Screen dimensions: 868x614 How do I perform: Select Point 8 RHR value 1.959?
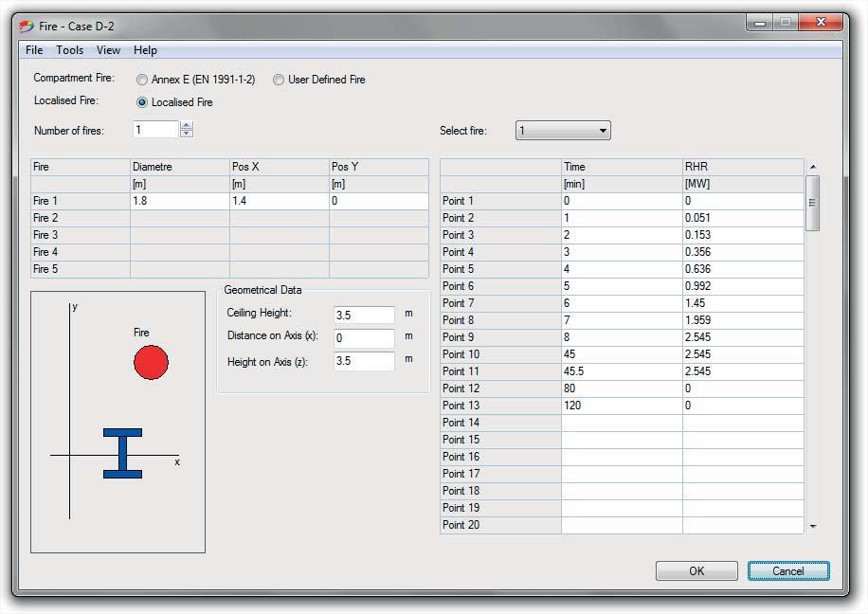coord(743,320)
